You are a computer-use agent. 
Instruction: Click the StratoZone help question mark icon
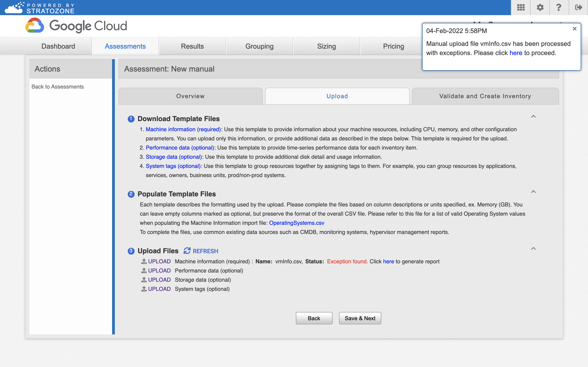(x=559, y=8)
